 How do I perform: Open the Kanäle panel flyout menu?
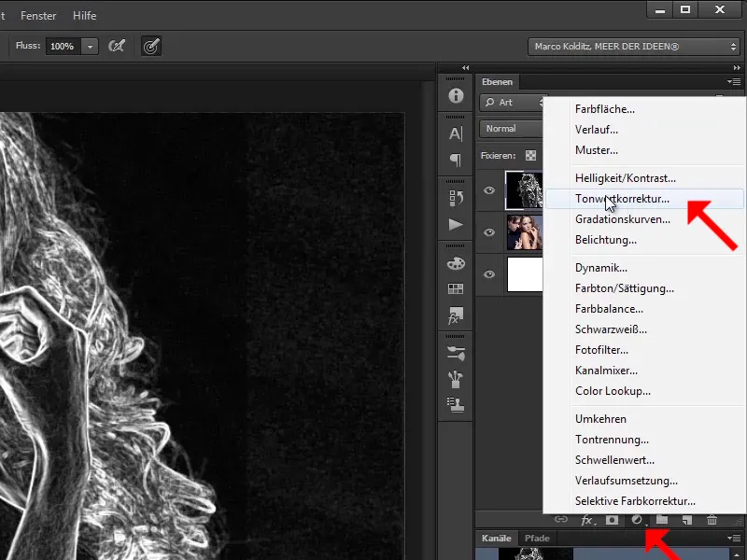734,539
